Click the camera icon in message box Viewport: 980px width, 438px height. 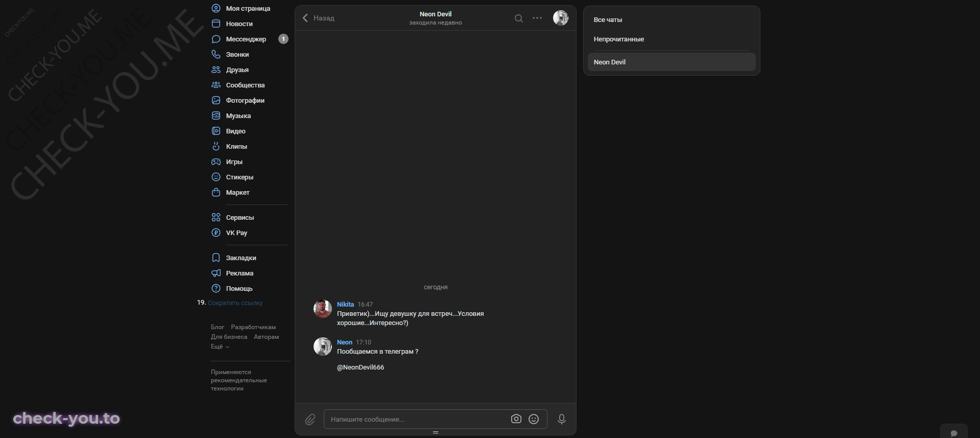click(516, 419)
